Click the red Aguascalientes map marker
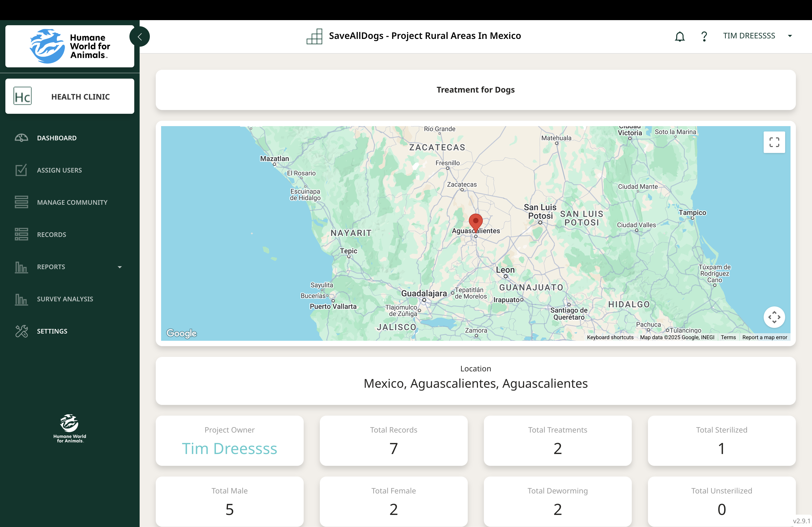Image resolution: width=812 pixels, height=527 pixels. [x=476, y=222]
